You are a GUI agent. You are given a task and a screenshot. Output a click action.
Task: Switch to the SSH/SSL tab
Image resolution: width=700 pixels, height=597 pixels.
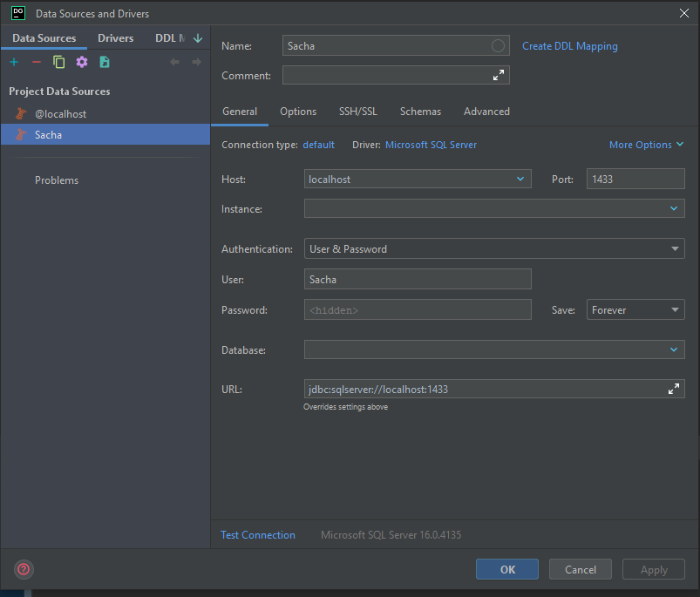[358, 112]
